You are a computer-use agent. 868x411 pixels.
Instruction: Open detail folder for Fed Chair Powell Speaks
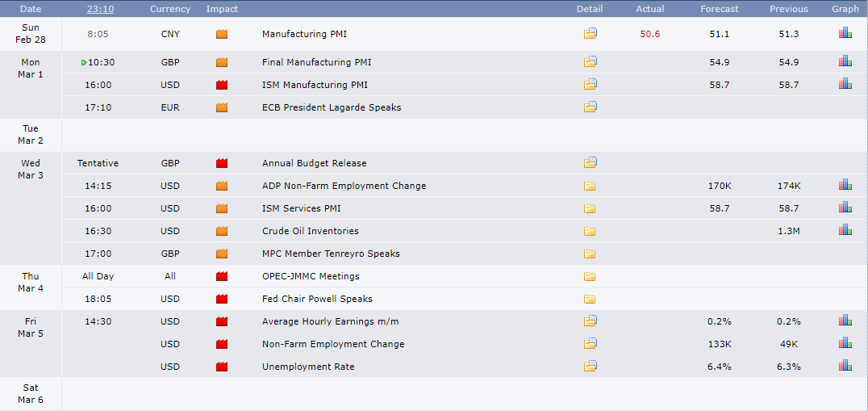(x=590, y=299)
